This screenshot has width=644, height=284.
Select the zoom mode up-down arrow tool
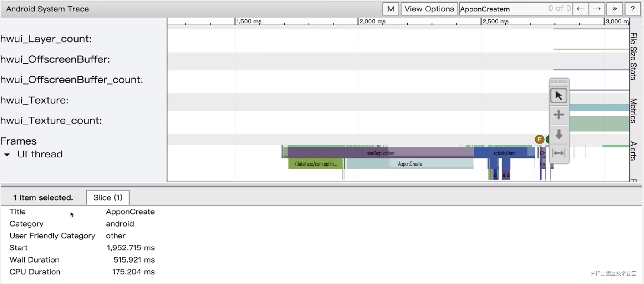coord(559,134)
